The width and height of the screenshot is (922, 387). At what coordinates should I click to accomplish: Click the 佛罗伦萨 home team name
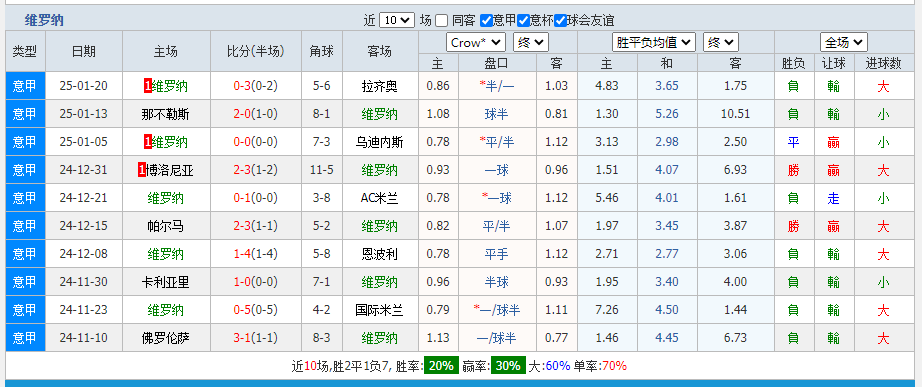166,338
